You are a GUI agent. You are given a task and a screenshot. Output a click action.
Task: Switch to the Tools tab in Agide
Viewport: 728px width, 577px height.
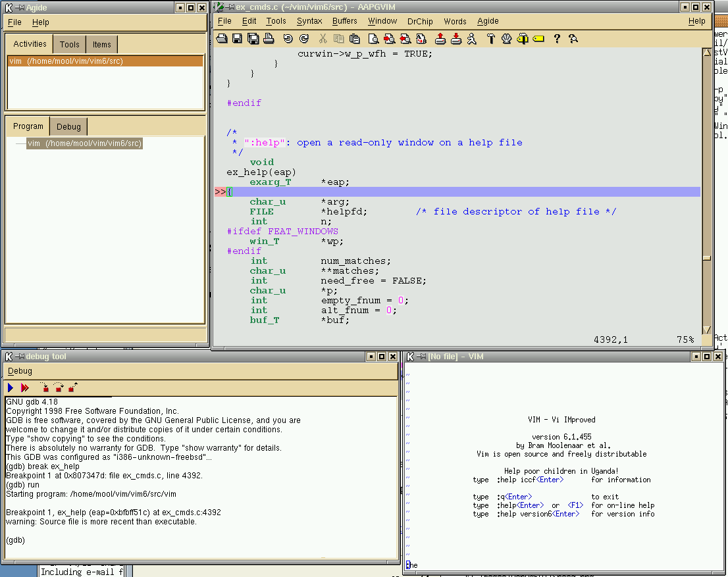[70, 45]
